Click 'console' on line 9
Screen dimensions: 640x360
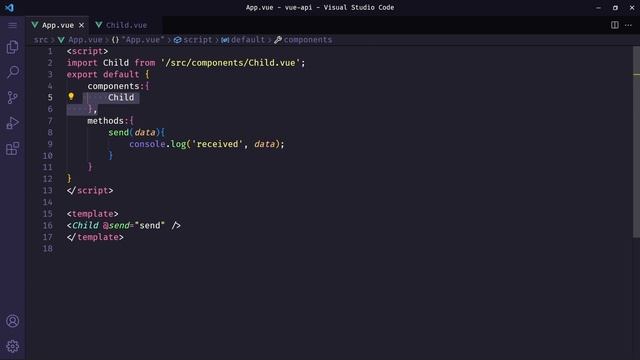click(147, 144)
